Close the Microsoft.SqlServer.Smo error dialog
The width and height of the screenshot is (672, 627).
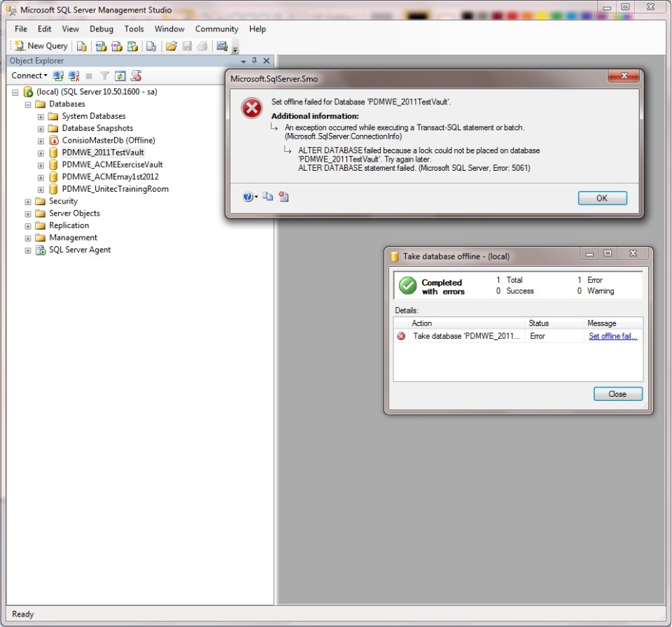point(624,76)
